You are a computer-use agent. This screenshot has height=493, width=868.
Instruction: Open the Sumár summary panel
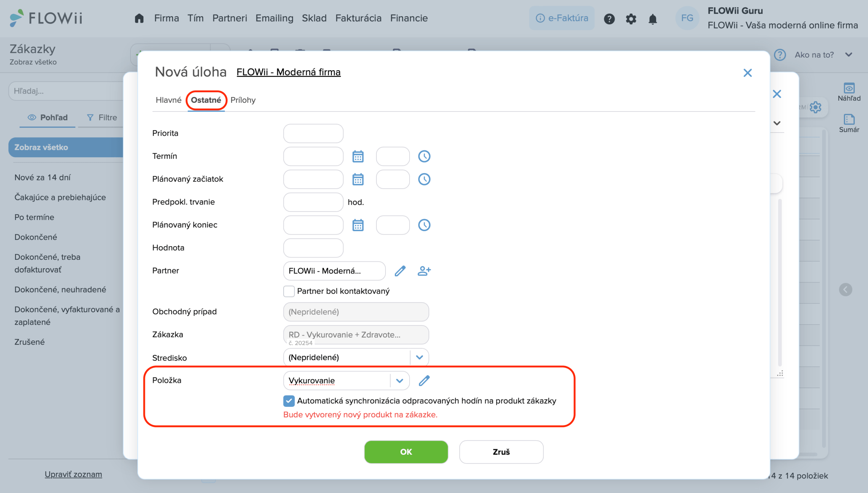849,123
